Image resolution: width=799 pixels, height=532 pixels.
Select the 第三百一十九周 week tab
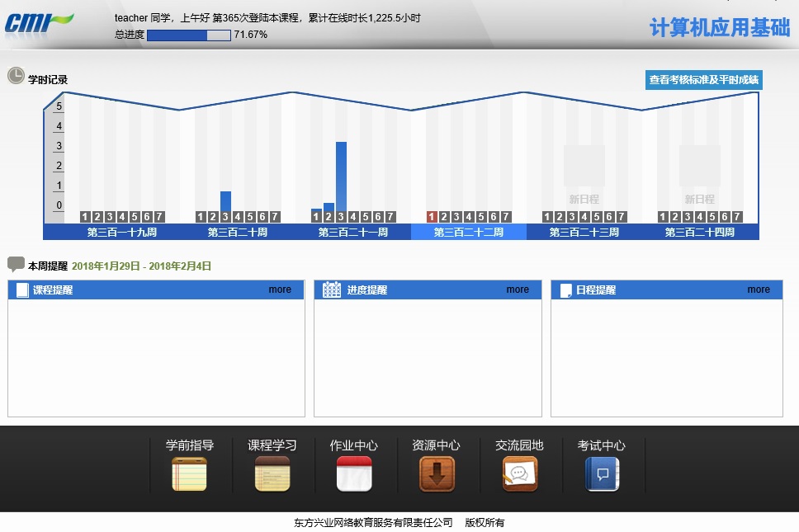(122, 232)
